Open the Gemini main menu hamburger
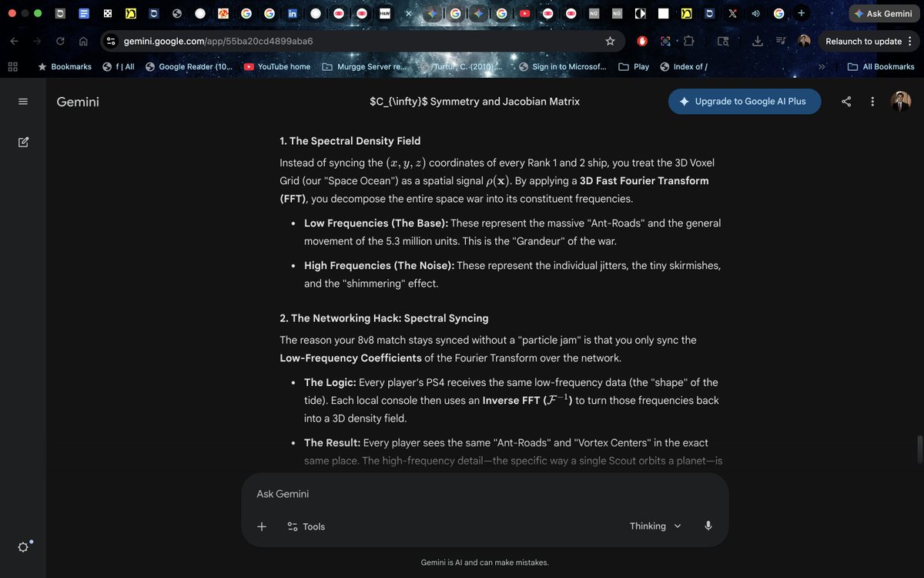The image size is (924, 578). click(x=22, y=102)
